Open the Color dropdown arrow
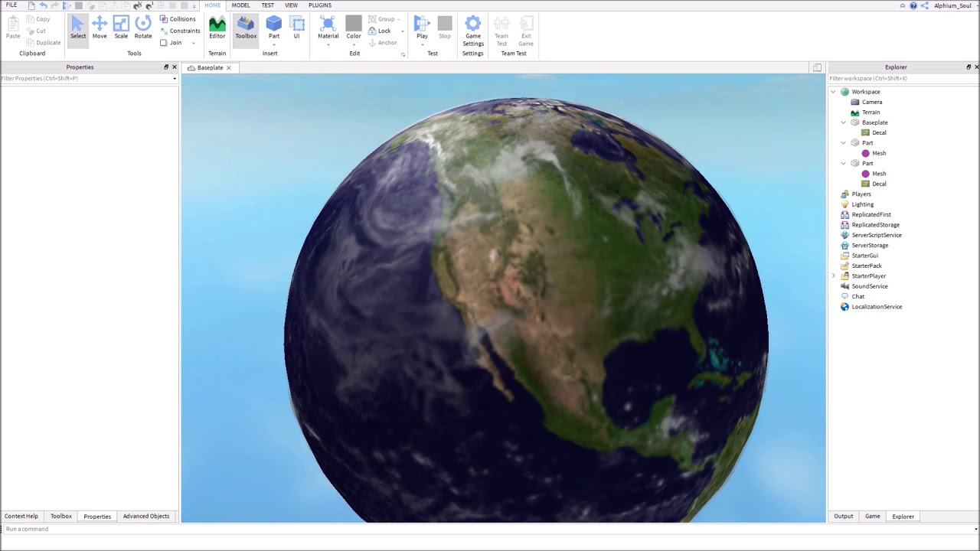980x551 pixels. [353, 44]
